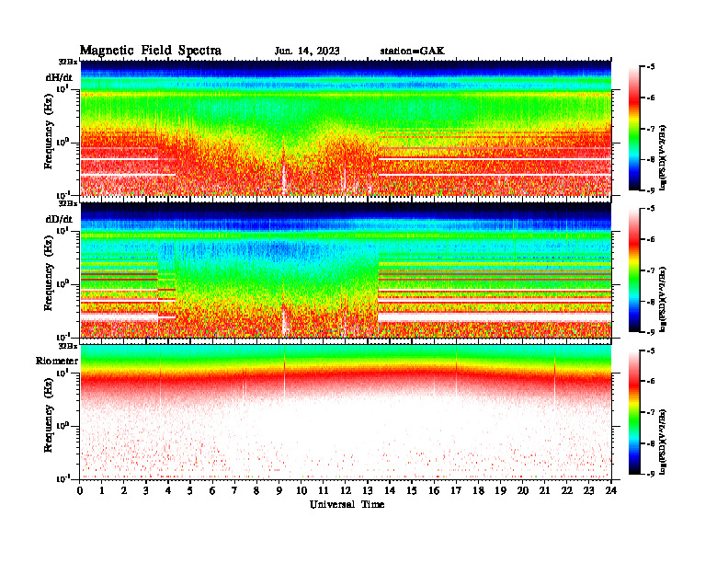This screenshot has height=563, width=728.
Task: Click the hour '21' tick on the time axis
Action: point(544,490)
